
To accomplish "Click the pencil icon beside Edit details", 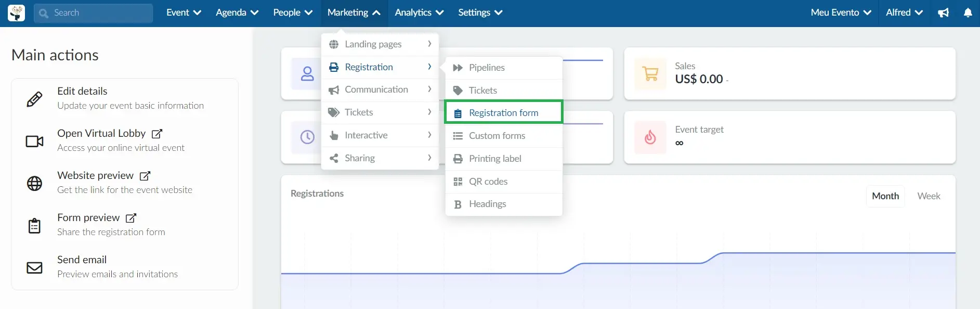I will pos(34,99).
